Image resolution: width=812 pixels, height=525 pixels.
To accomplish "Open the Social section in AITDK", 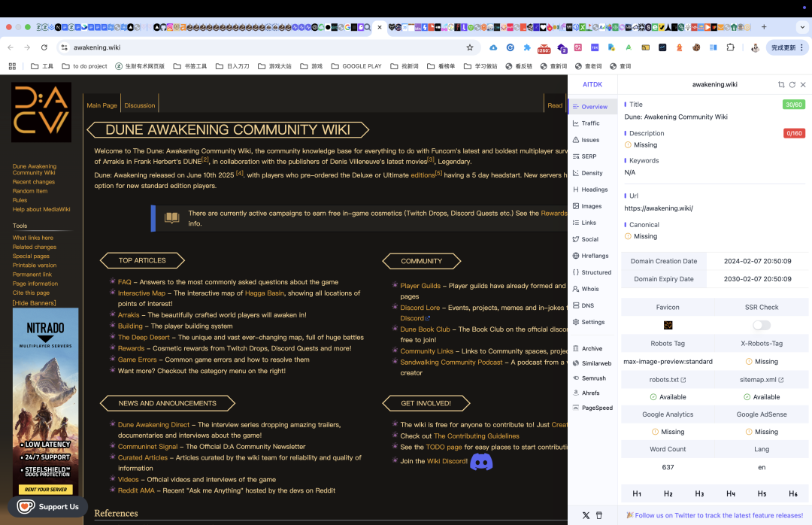I will click(x=586, y=239).
